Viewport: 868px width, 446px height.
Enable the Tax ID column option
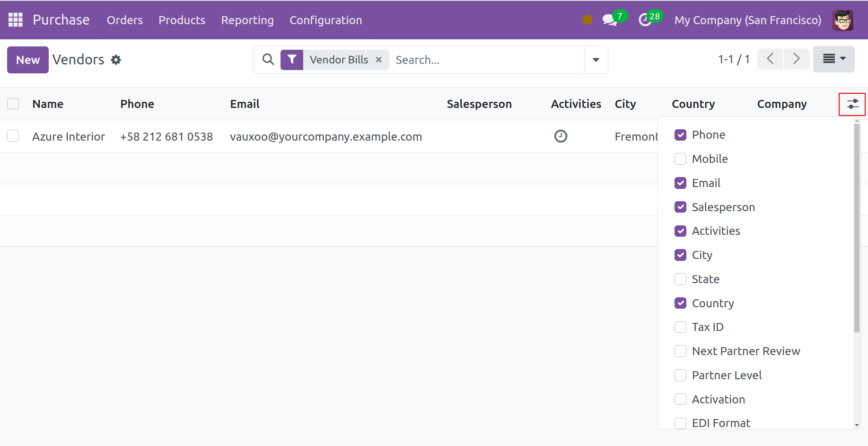680,327
